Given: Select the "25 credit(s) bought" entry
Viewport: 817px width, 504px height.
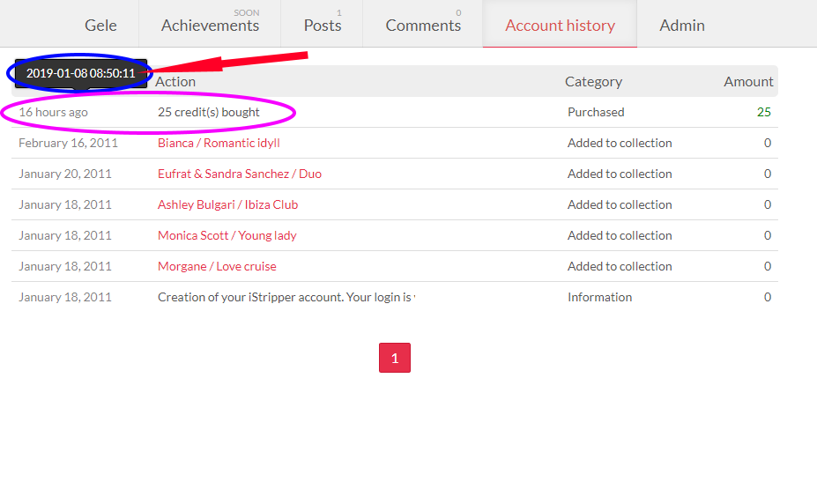Looking at the screenshot, I should 208,112.
